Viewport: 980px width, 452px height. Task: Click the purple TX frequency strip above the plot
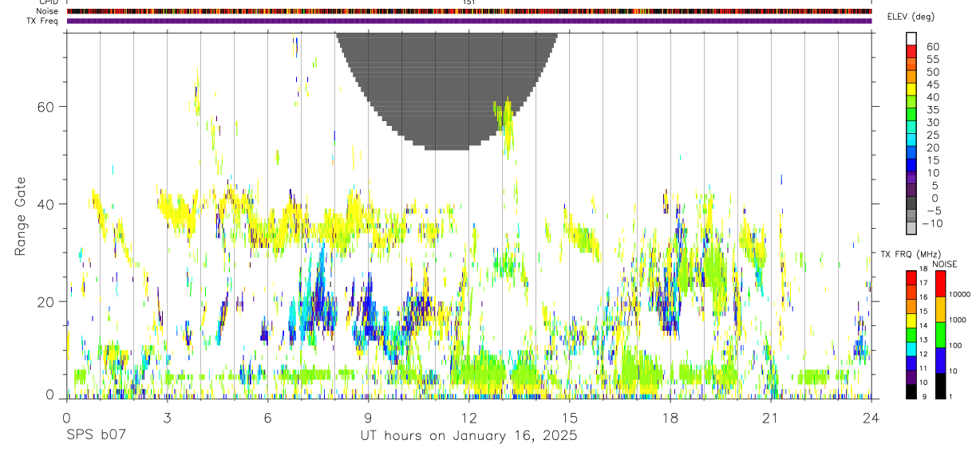point(468,21)
